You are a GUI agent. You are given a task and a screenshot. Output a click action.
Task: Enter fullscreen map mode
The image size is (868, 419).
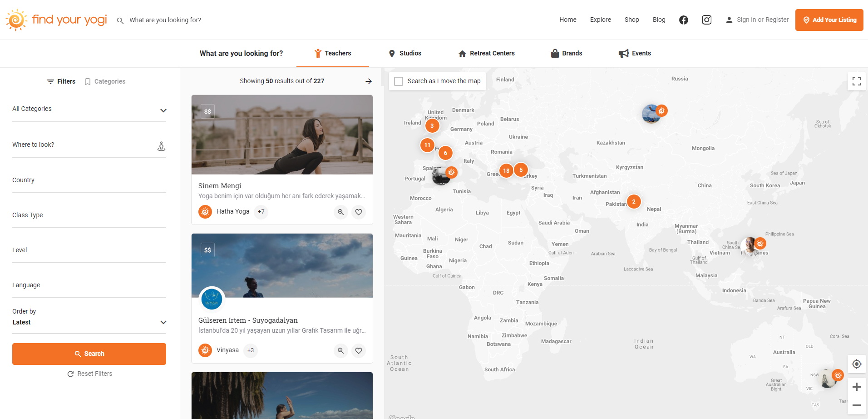tap(857, 81)
